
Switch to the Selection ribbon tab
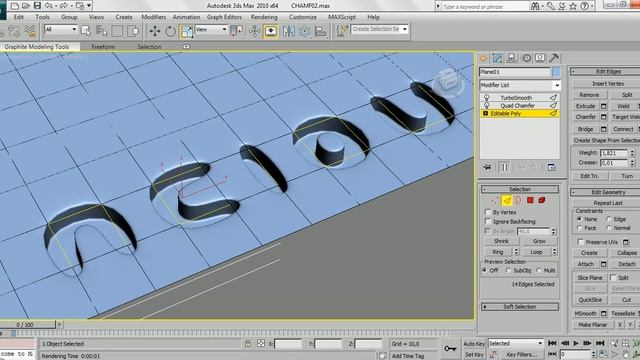[149, 47]
